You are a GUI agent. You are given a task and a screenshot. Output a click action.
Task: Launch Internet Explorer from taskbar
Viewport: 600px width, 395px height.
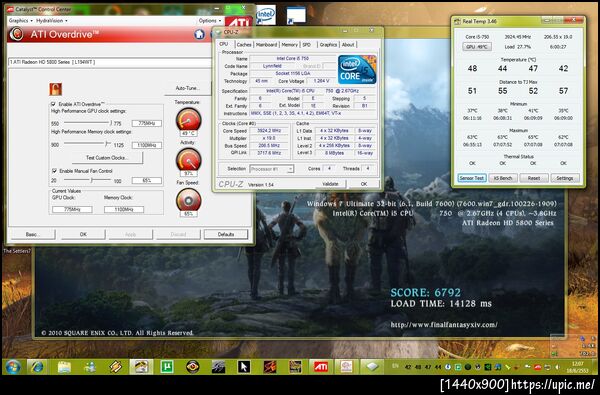pos(37,367)
